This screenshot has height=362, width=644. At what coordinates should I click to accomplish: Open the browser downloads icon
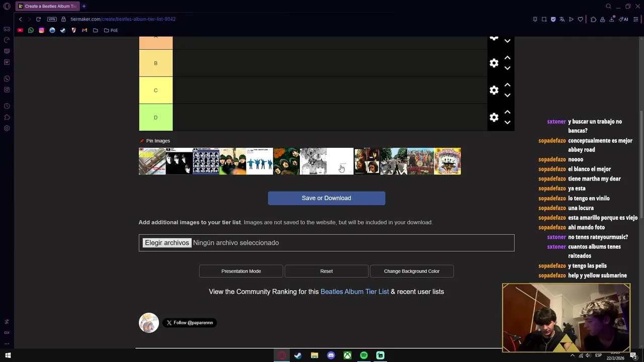(x=611, y=19)
